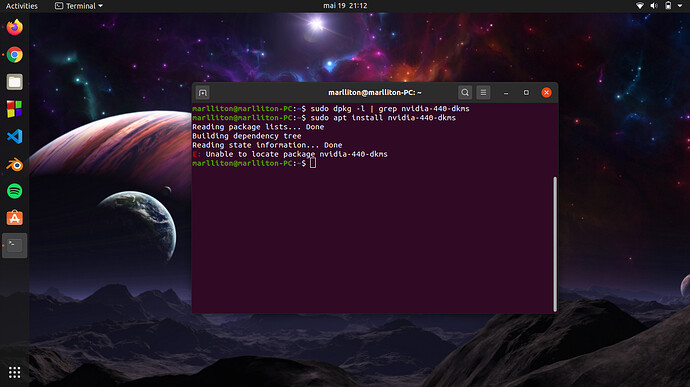Click the error line 'Unable to locate package'
Screen dimensions: 690x387
[x=290, y=154]
